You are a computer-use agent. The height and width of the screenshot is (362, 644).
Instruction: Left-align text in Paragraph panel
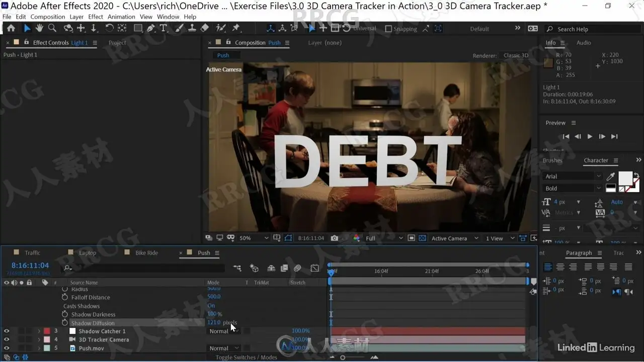(547, 267)
